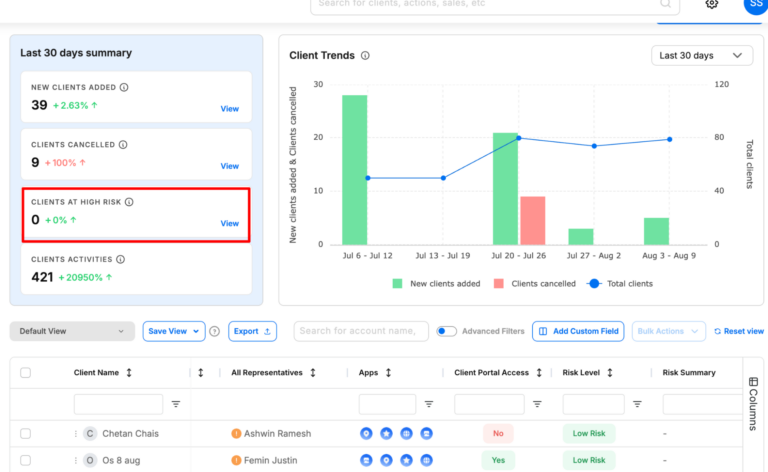The width and height of the screenshot is (768, 472).
Task: Click the Apps column filter box
Action: (387, 404)
